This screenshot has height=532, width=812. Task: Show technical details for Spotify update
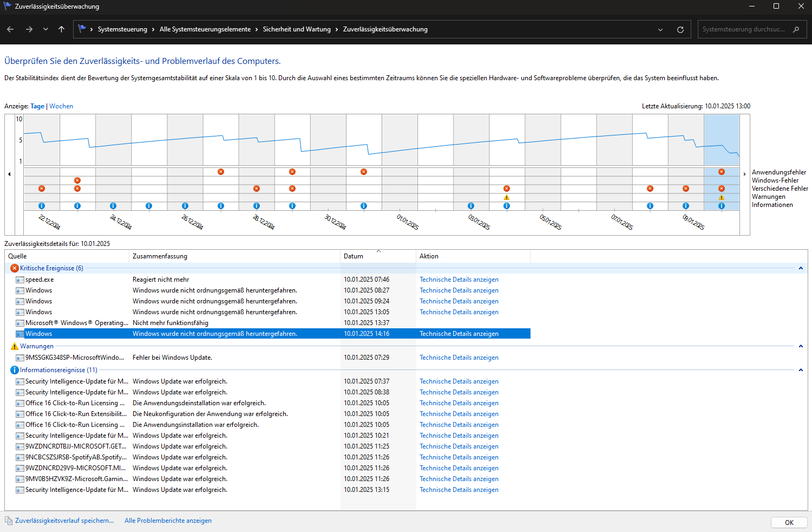pos(459,457)
